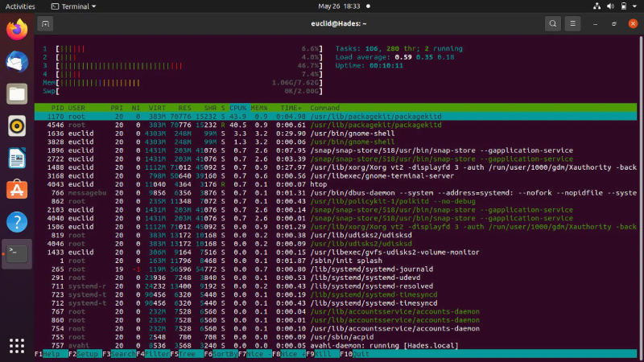The image size is (644, 362).
Task: Launch Thunderbird mail from the dock
Action: coord(17,62)
